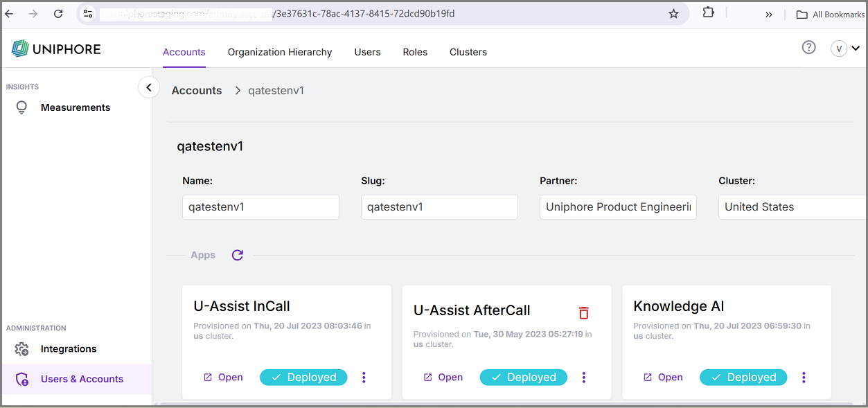
Task: Switch to the Users tab
Action: pyautogui.click(x=367, y=52)
